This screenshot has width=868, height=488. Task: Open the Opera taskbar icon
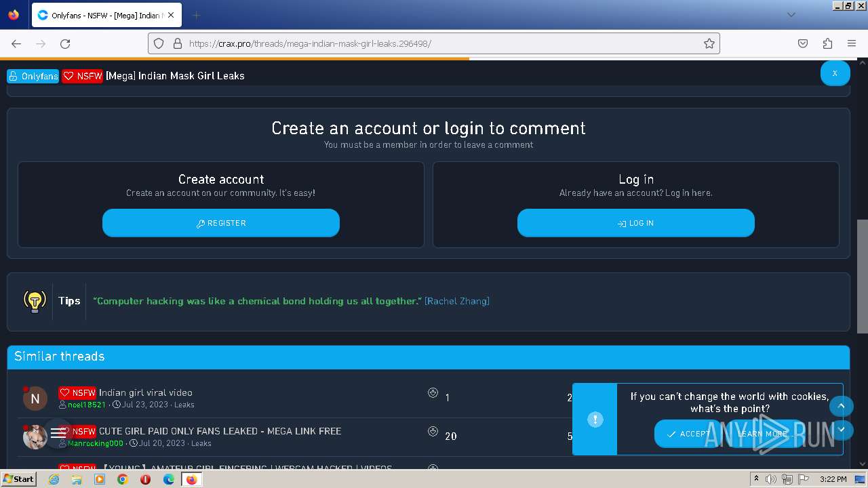[145, 479]
